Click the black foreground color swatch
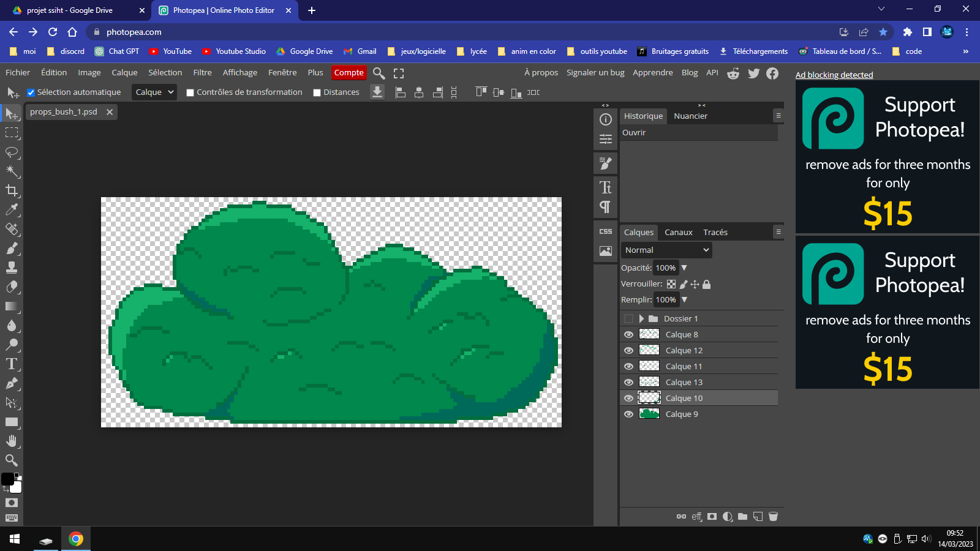 [x=7, y=479]
